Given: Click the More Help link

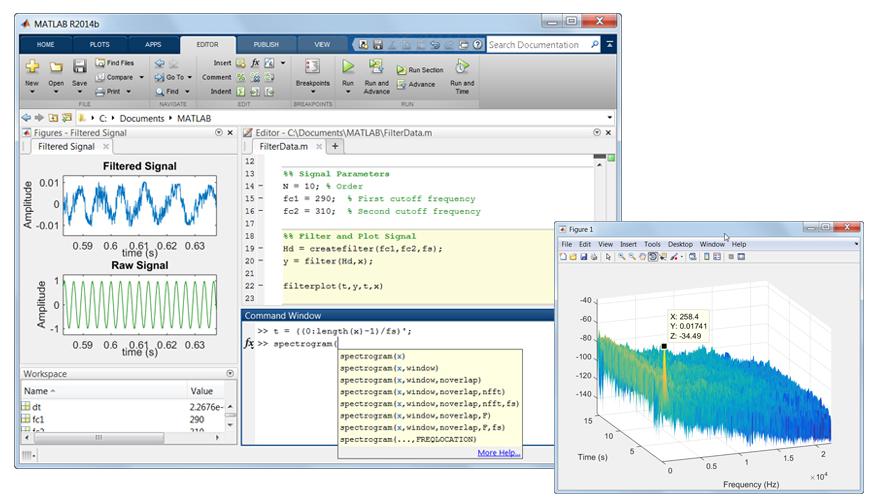Looking at the screenshot, I should tap(499, 453).
